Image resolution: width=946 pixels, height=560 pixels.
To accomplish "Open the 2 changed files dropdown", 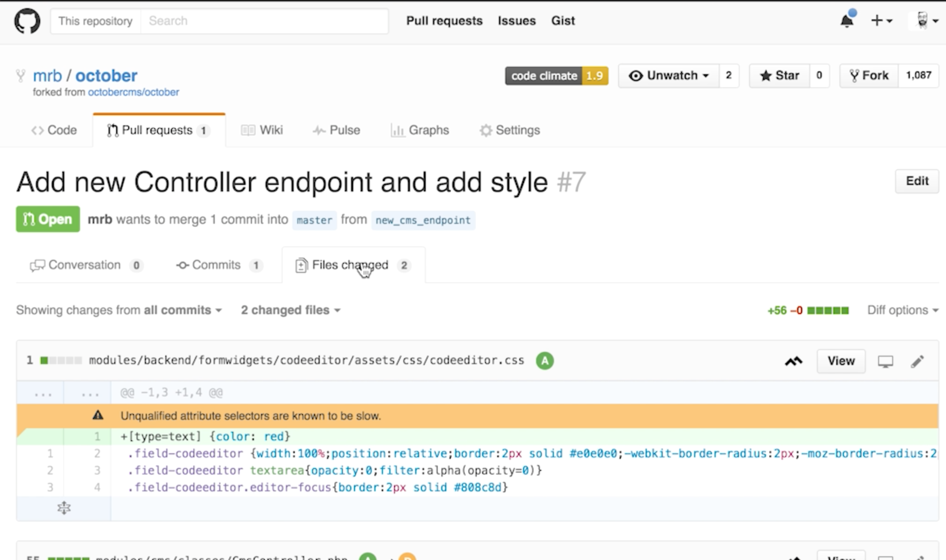I will pyautogui.click(x=290, y=310).
